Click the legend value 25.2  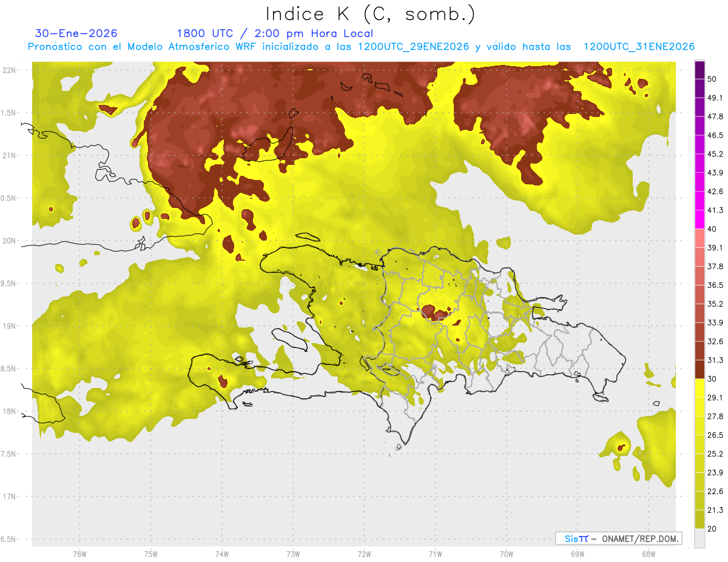coord(715,453)
